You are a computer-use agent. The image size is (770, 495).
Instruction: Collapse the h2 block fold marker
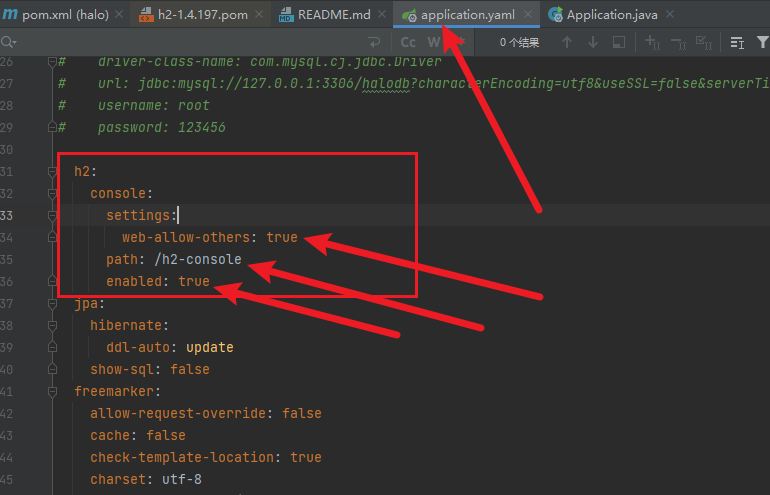click(x=53, y=172)
